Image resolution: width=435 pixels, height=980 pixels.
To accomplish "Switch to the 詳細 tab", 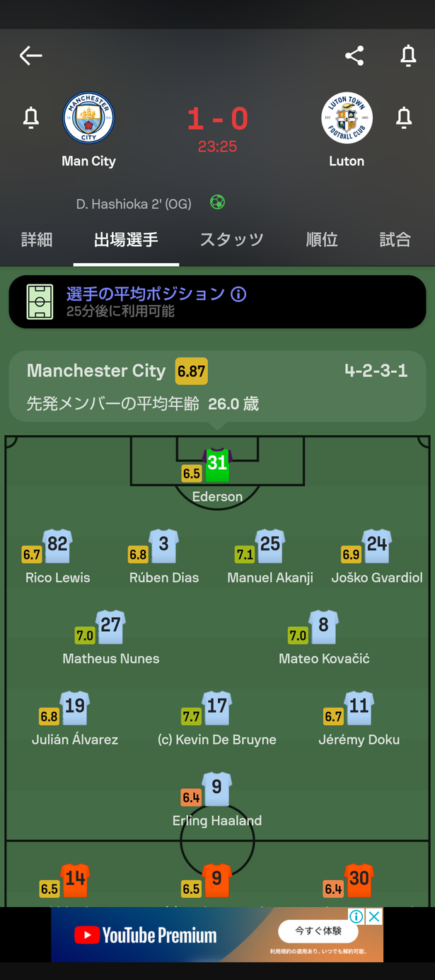I will pyautogui.click(x=37, y=240).
